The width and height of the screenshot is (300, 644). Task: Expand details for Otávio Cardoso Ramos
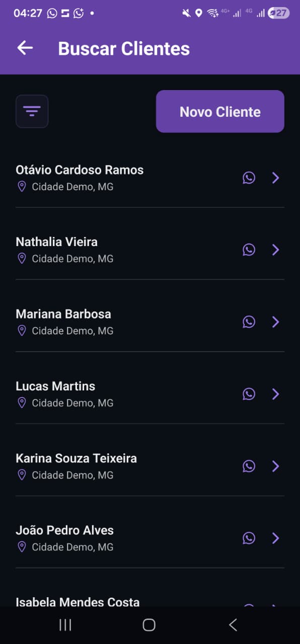pos(276,178)
